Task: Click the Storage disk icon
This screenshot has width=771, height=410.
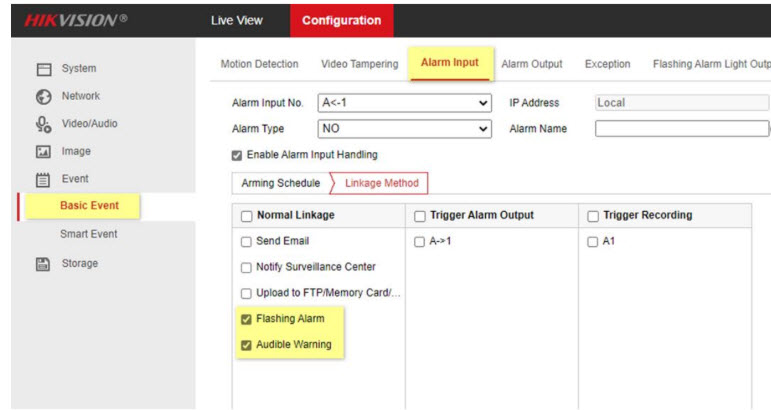Action: click(43, 264)
